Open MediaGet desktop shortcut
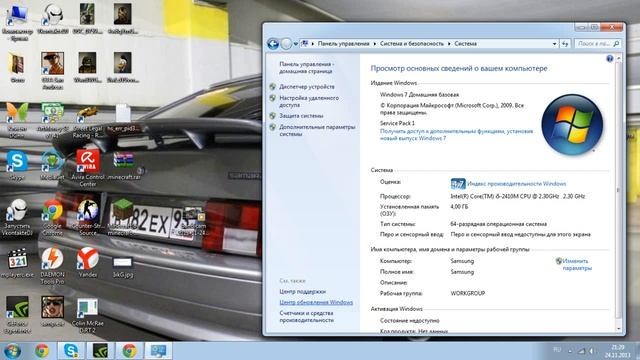The image size is (640, 360). (52, 165)
